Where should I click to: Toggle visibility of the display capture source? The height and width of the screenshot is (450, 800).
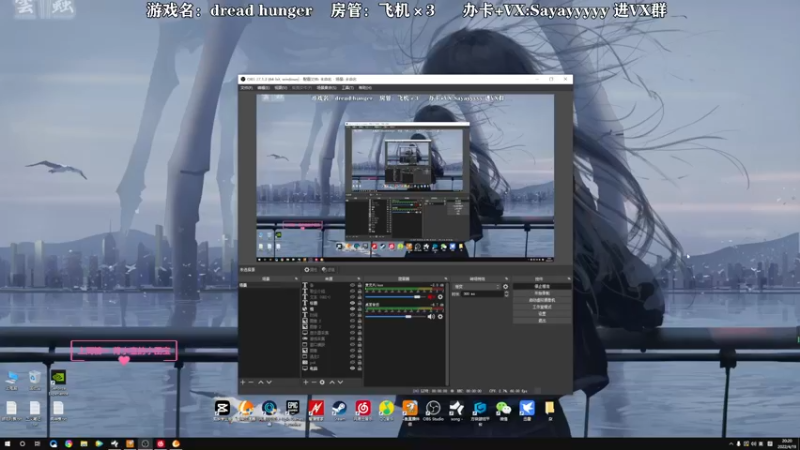353,333
